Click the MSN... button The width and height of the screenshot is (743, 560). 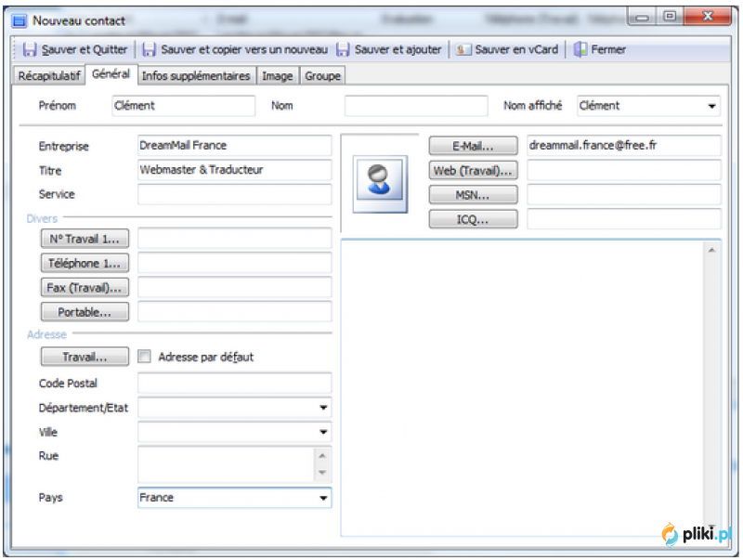[x=473, y=195]
